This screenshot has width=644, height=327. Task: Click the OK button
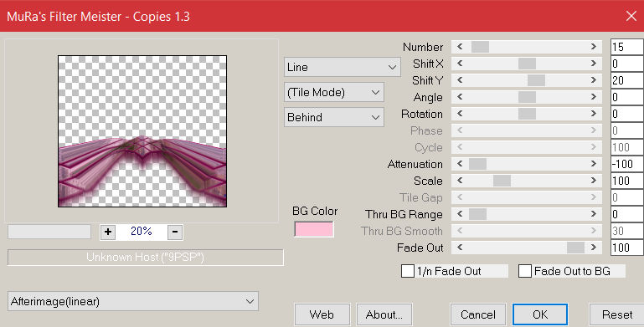click(540, 314)
